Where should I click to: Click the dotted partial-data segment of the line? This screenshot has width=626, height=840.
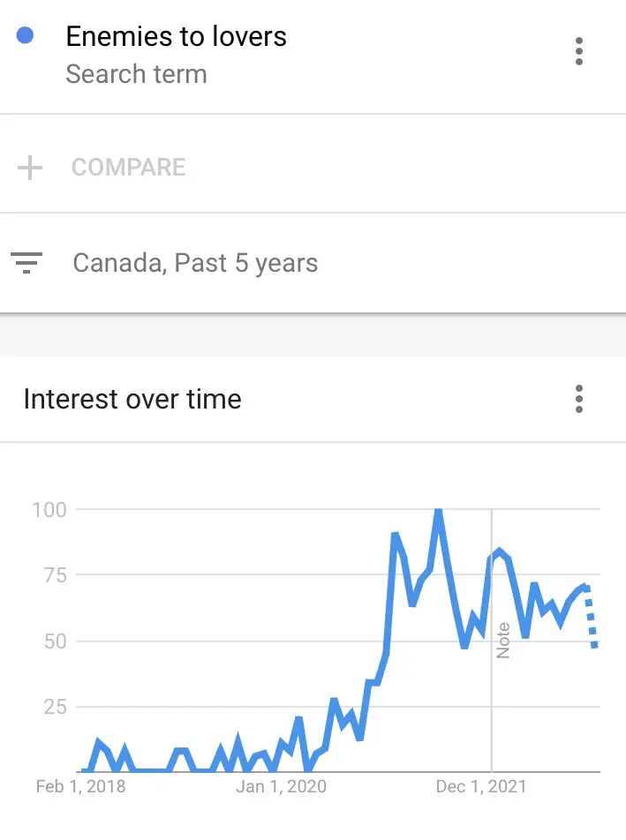click(591, 617)
